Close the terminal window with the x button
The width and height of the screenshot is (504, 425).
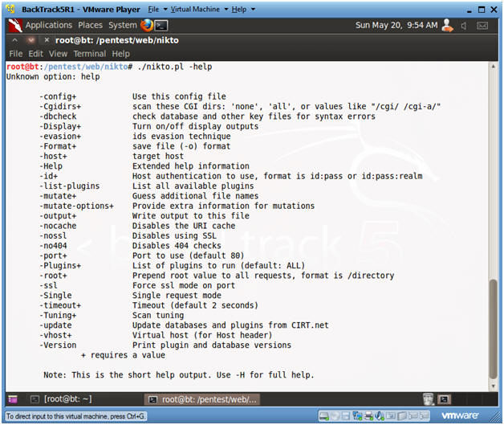(x=47, y=40)
